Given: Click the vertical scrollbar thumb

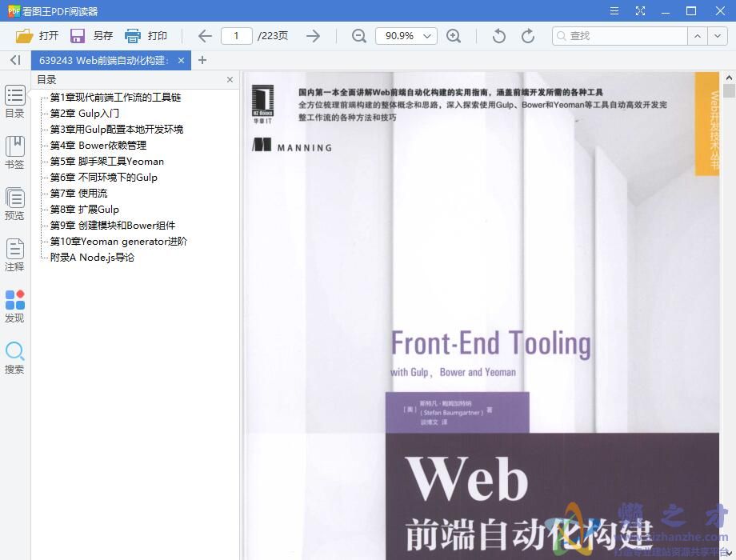Looking at the screenshot, I should coord(729,90).
